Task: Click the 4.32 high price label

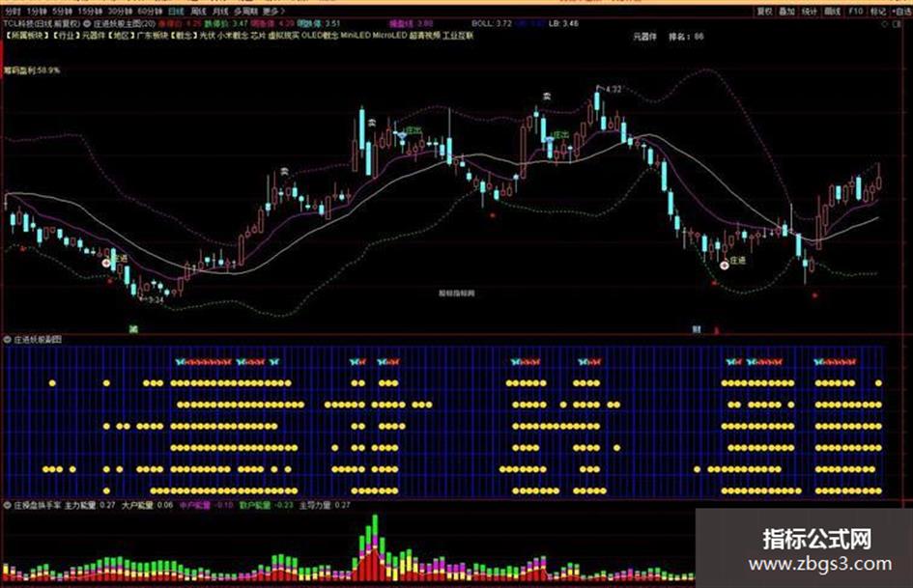Action: click(613, 90)
